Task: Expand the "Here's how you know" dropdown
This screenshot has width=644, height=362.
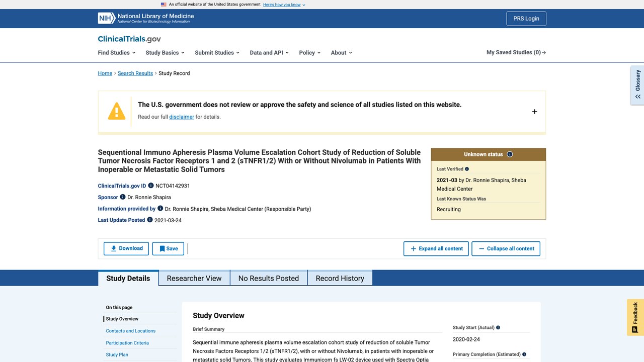Action: pyautogui.click(x=284, y=5)
